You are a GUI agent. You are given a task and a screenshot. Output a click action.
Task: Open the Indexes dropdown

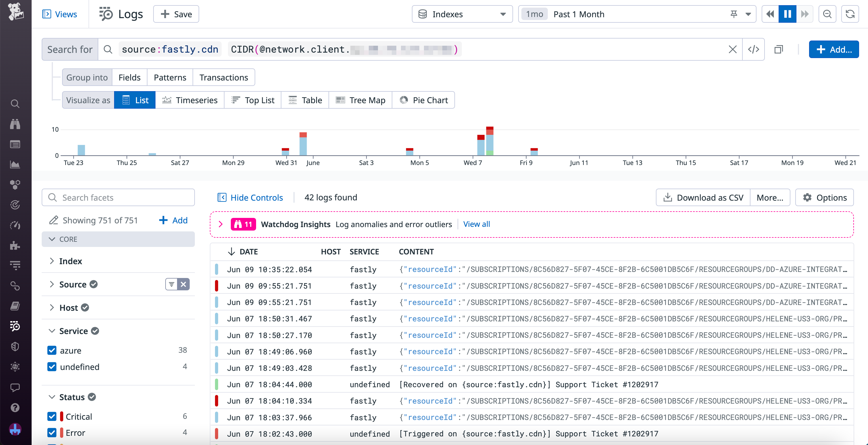462,14
